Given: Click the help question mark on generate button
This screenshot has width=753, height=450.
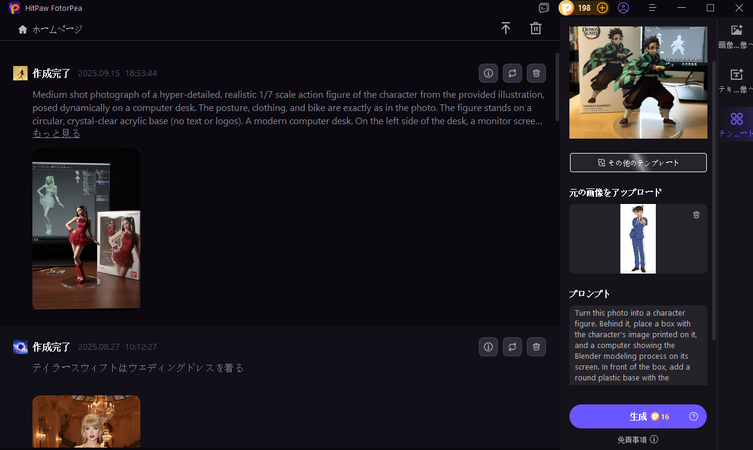Looking at the screenshot, I should [x=693, y=416].
